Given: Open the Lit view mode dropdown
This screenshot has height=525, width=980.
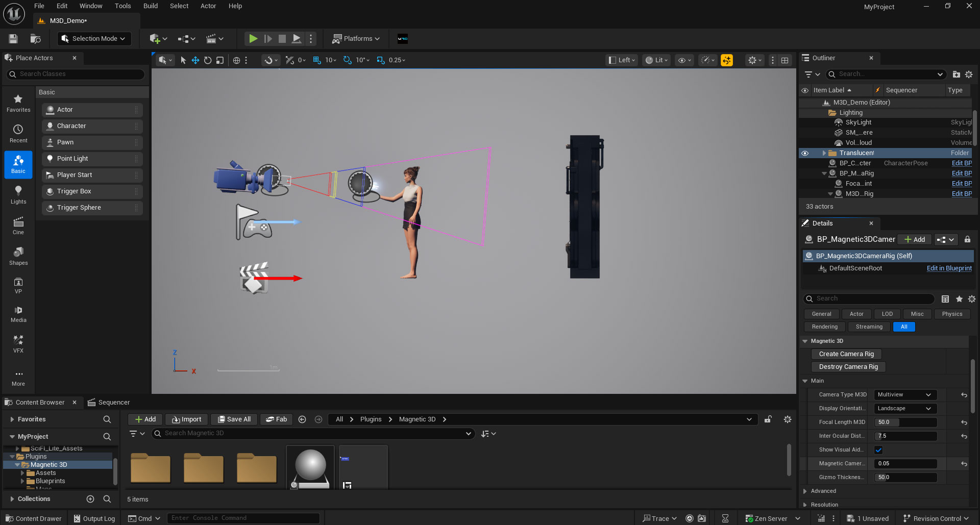Looking at the screenshot, I should 656,60.
